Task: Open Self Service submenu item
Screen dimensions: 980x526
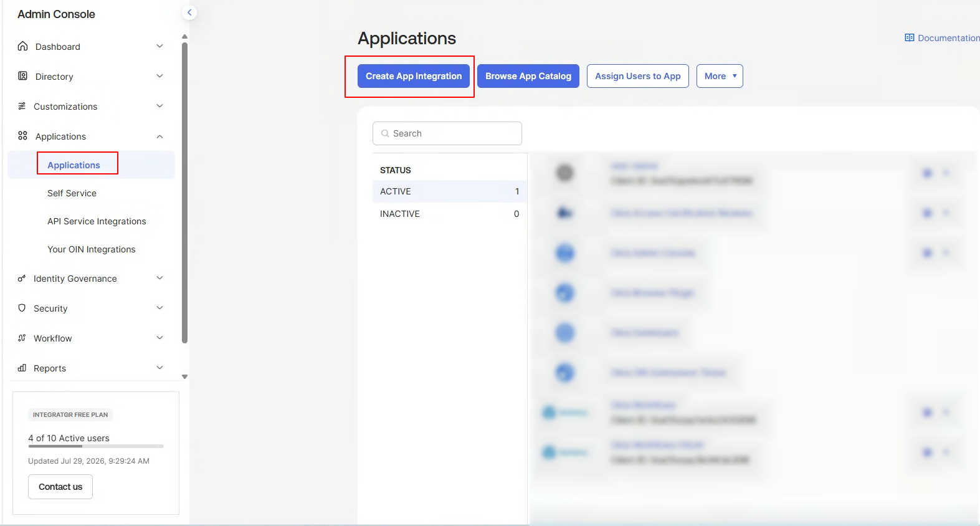Action: click(x=72, y=193)
